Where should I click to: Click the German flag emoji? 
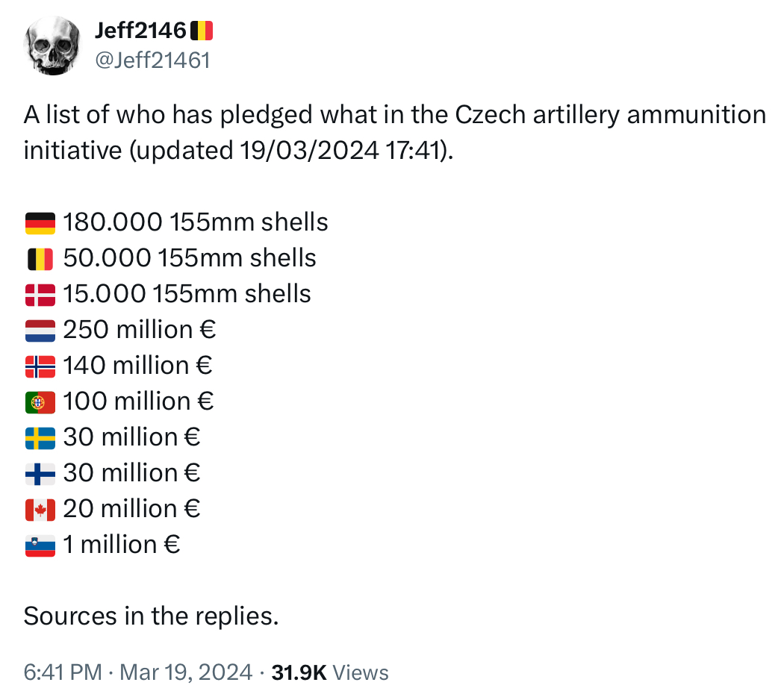(40, 222)
